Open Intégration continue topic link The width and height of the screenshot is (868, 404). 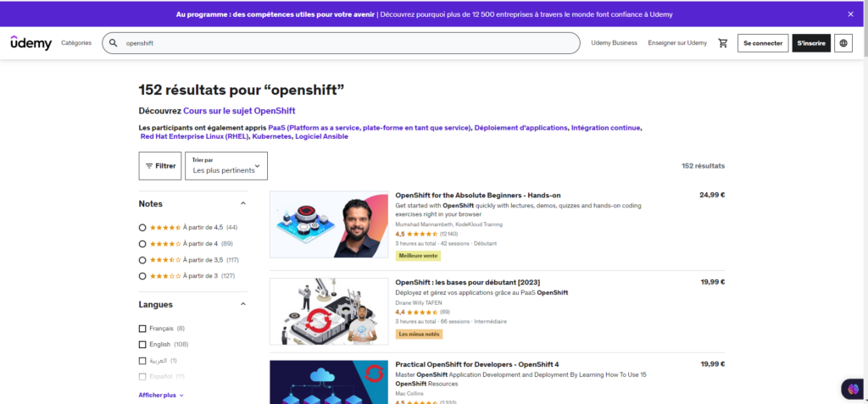(x=606, y=128)
